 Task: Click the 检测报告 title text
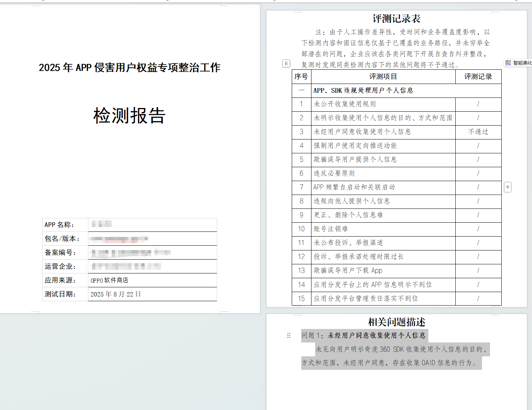pyautogui.click(x=129, y=116)
